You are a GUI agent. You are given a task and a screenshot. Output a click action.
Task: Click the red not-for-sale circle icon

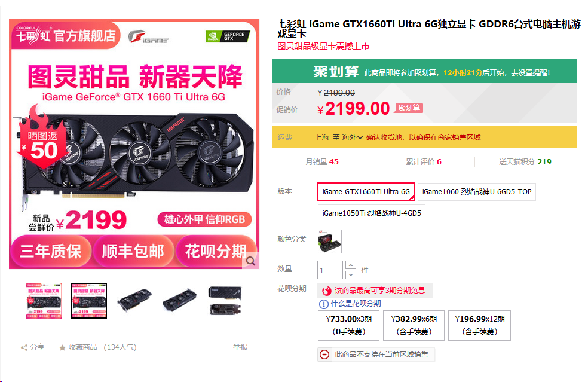pyautogui.click(x=324, y=355)
